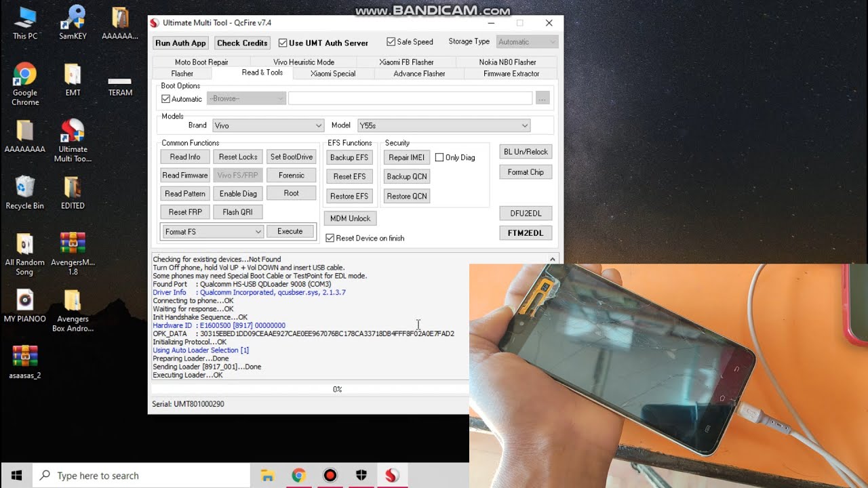Screen dimensions: 868x488
Task: Open EDITED folder on desktop
Action: click(x=73, y=192)
